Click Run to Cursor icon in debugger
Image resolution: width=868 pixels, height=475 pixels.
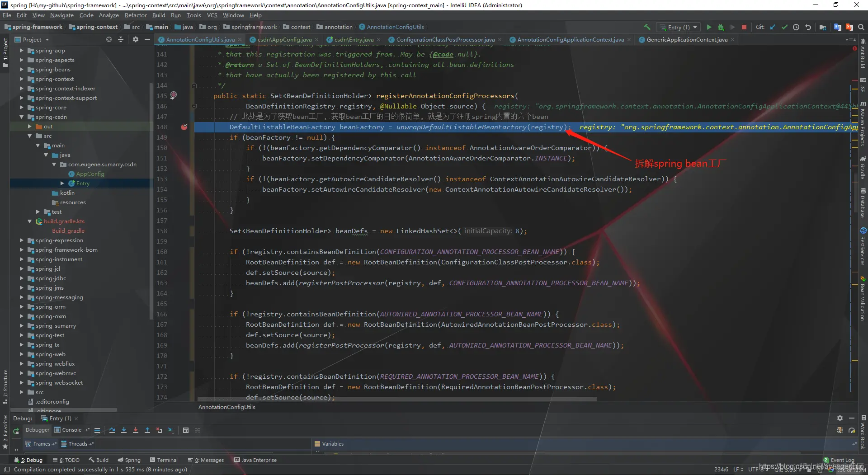pyautogui.click(x=171, y=430)
